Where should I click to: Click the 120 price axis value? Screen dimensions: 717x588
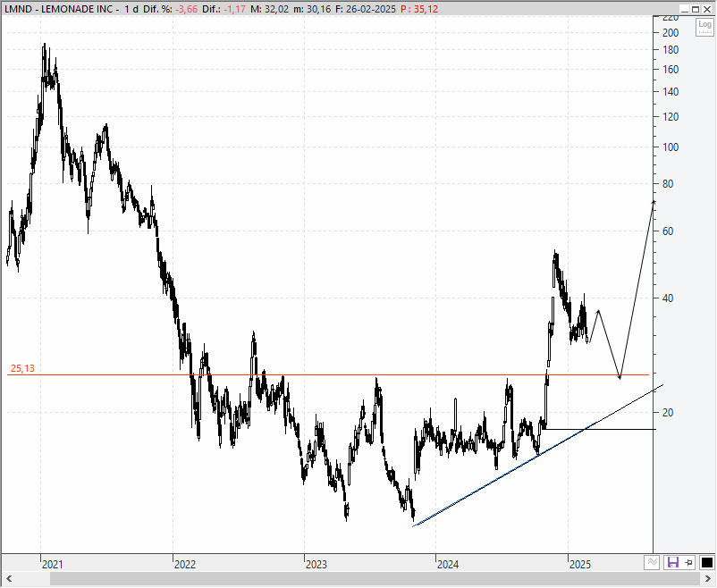[x=671, y=117]
